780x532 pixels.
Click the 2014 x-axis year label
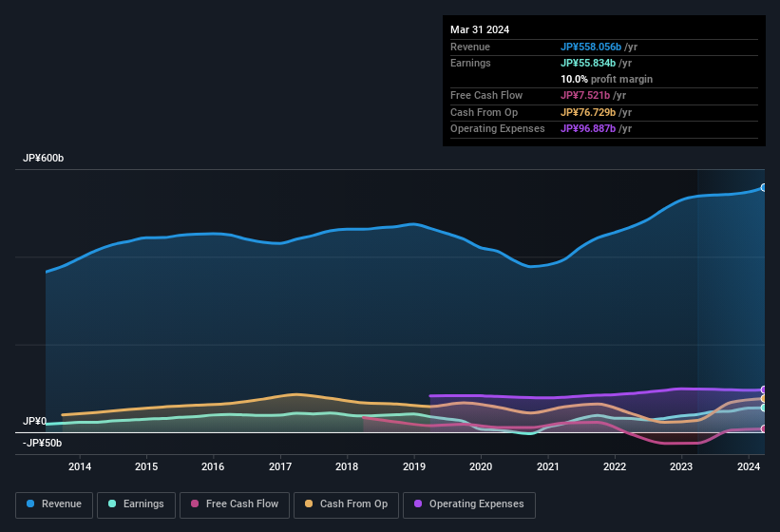click(80, 466)
